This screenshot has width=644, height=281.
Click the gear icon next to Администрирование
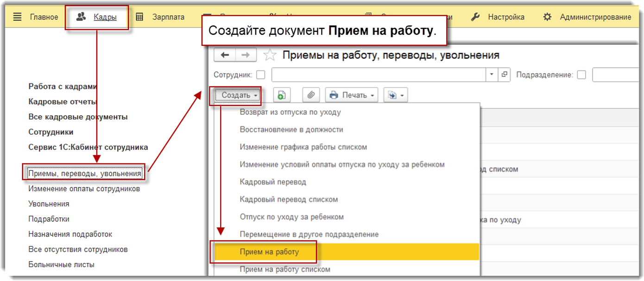[547, 17]
